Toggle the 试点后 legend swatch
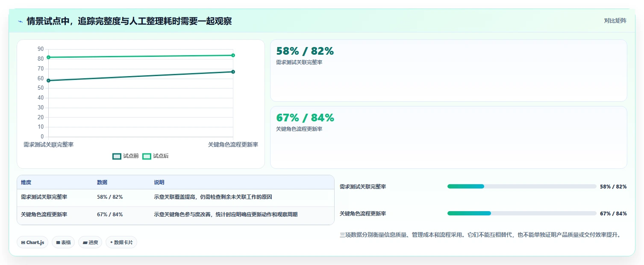 tap(147, 156)
